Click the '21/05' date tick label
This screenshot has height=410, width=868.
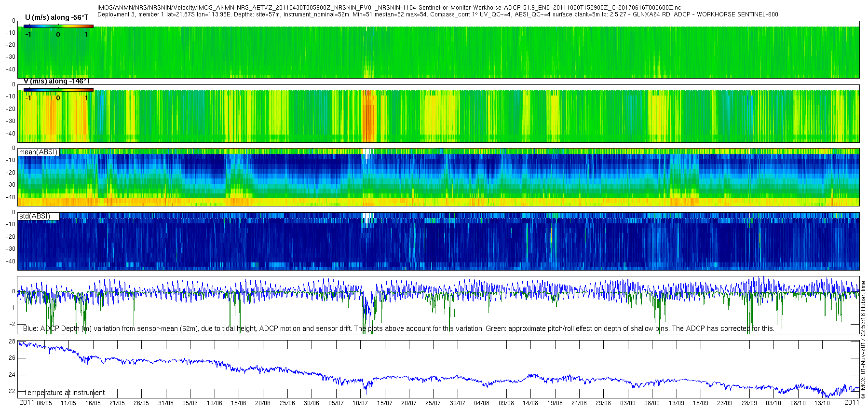(117, 403)
